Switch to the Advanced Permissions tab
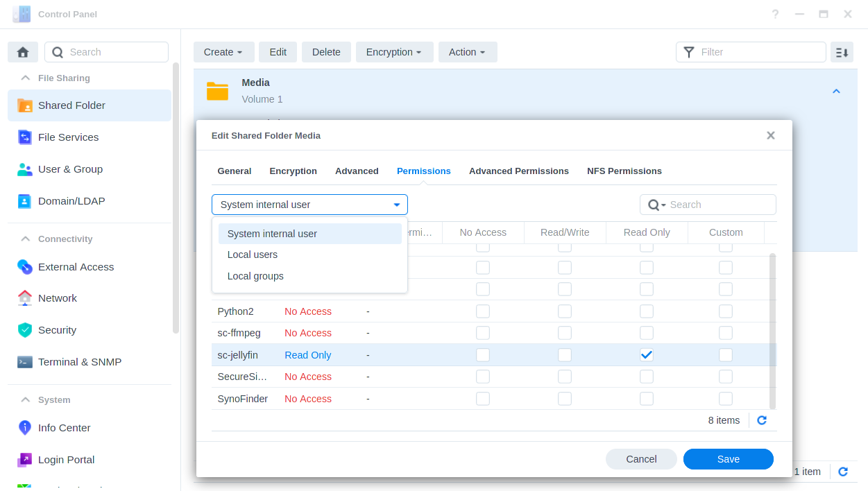The image size is (868, 491). click(x=518, y=171)
